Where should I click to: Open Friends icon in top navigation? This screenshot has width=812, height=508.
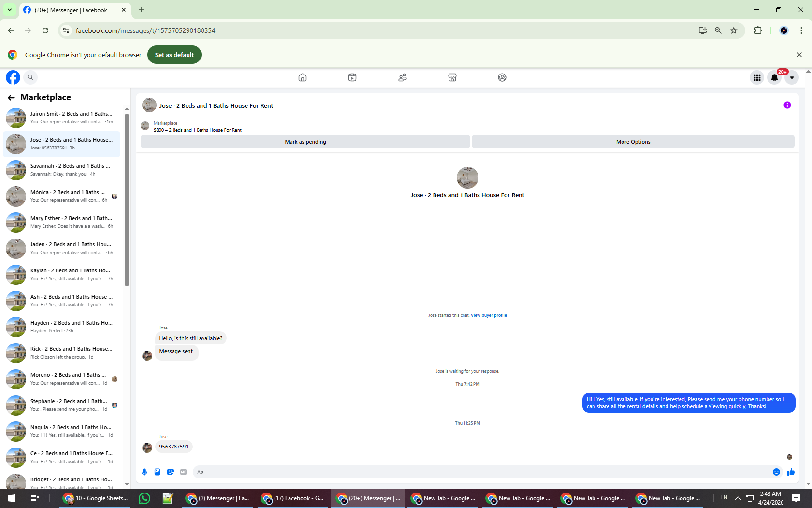[x=403, y=77]
